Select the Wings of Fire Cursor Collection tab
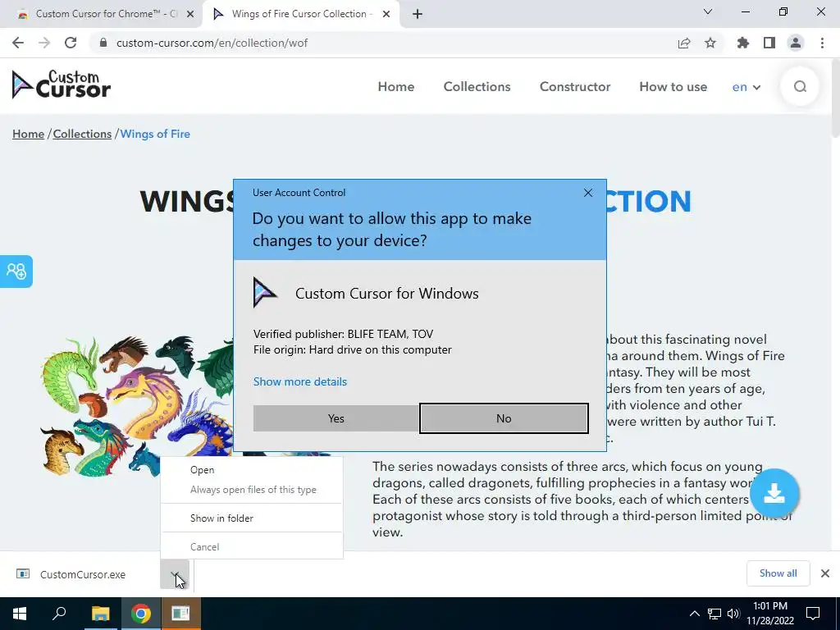The height and width of the screenshot is (630, 840). pyautogui.click(x=300, y=14)
